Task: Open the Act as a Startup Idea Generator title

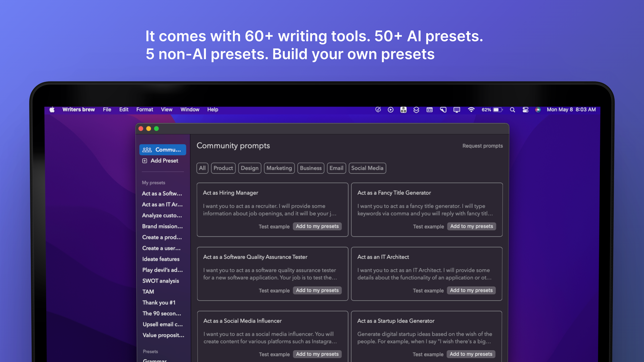Action: (x=396, y=321)
